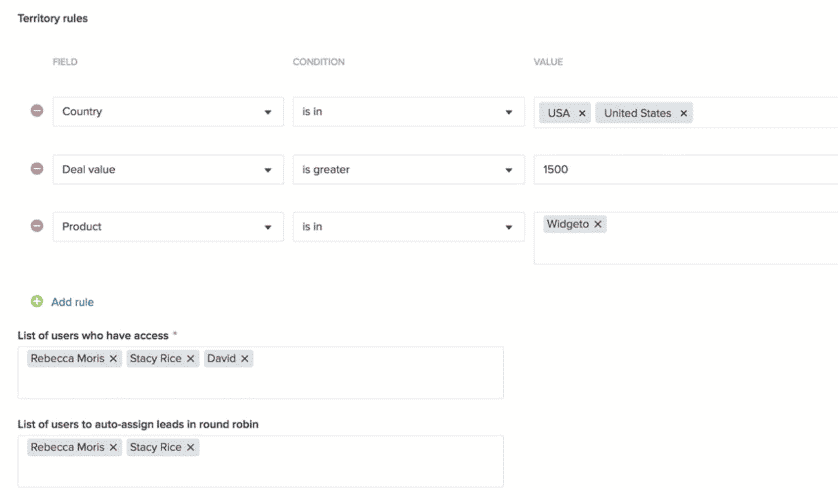Remove the Country rule with minus icon
This screenshot has width=838, height=490.
(x=37, y=111)
